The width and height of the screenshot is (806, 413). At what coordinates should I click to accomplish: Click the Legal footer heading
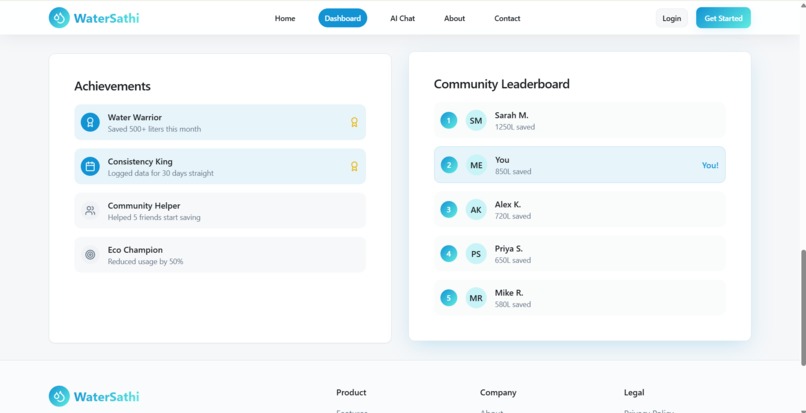point(634,392)
